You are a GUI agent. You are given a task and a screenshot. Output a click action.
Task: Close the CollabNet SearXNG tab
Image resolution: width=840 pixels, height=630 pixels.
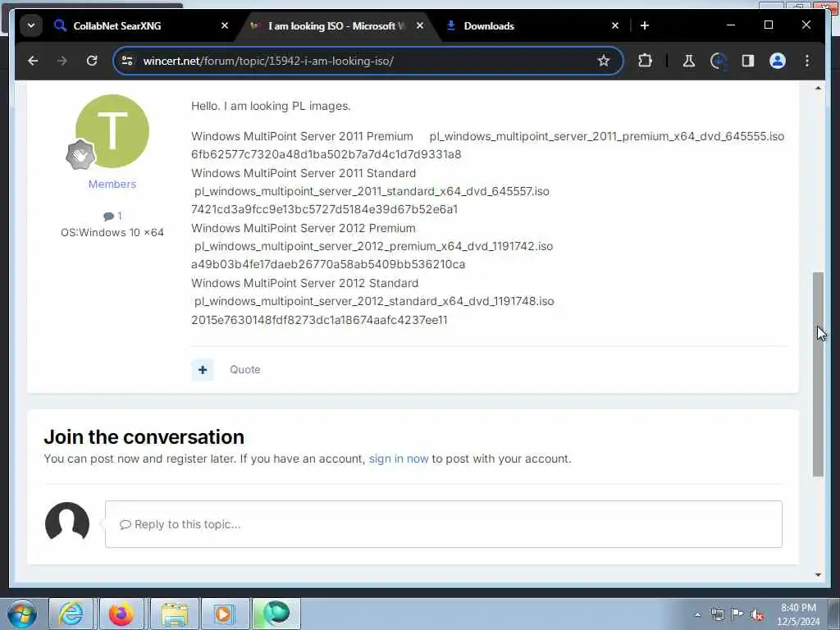(225, 25)
